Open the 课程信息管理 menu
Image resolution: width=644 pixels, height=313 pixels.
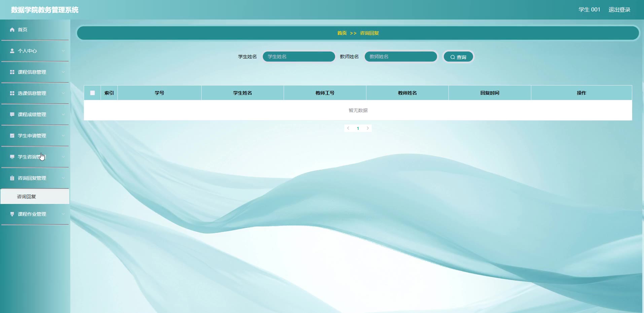[35, 72]
